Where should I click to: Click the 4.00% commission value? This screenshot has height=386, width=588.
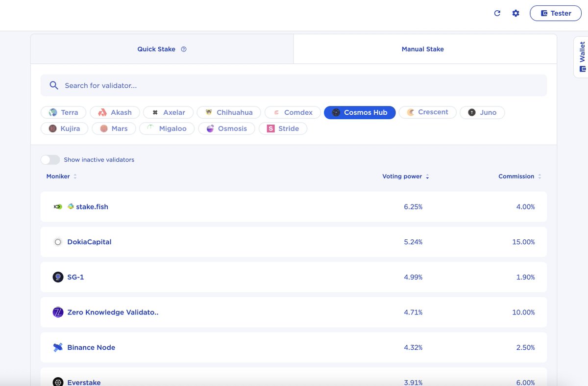coord(525,207)
